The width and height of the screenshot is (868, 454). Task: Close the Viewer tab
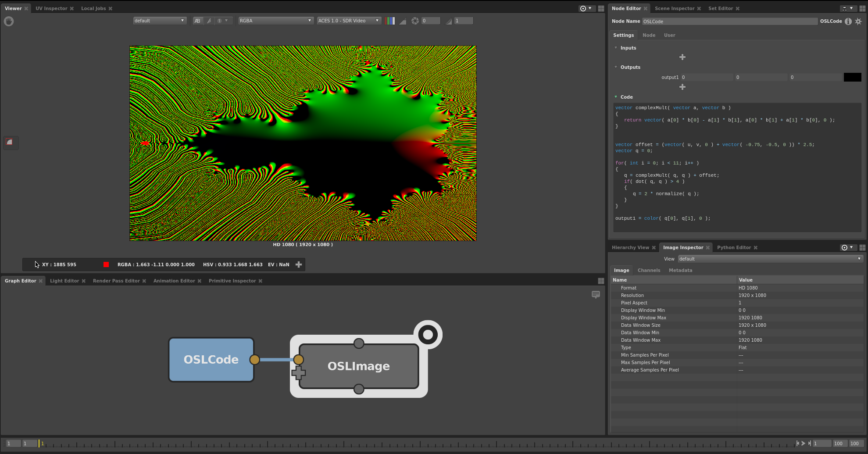26,9
